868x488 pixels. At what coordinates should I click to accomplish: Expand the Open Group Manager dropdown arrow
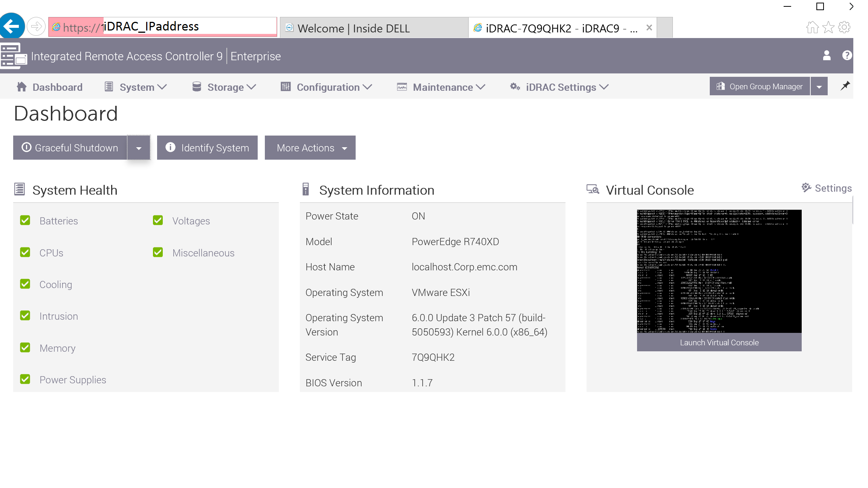(819, 86)
